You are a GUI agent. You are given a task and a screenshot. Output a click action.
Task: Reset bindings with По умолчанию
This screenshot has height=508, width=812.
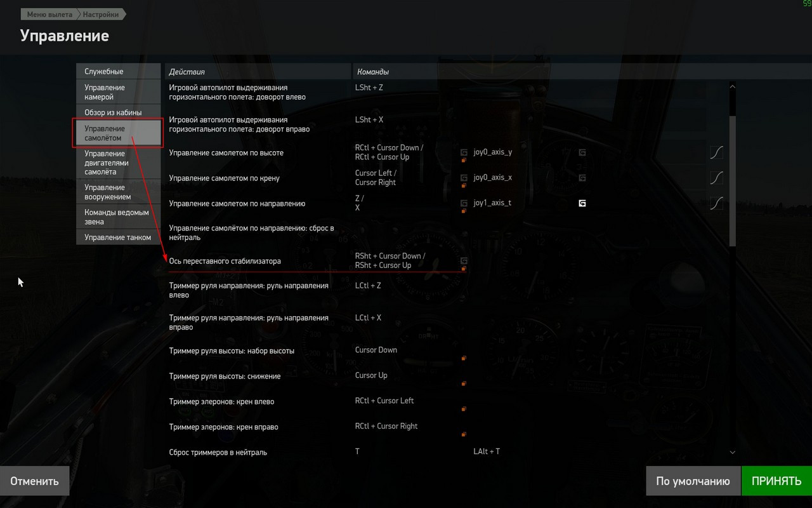click(x=693, y=481)
